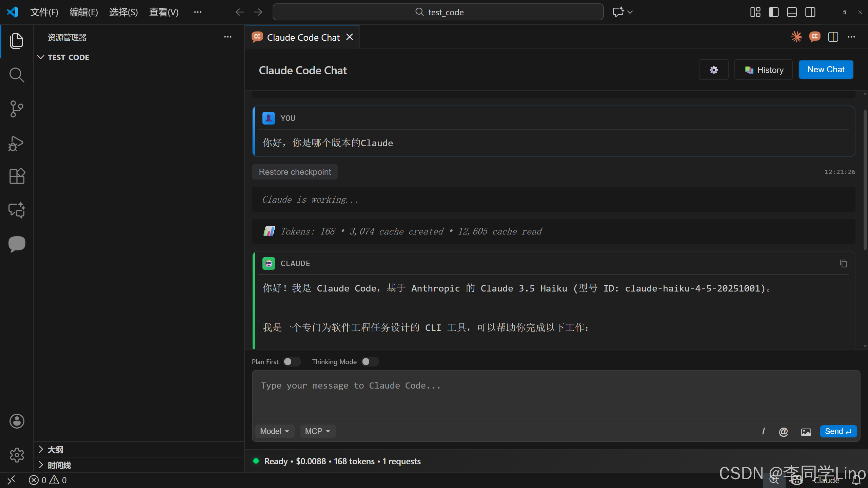868x488 pixels.
Task: Open chat settings gear button
Action: tap(713, 70)
